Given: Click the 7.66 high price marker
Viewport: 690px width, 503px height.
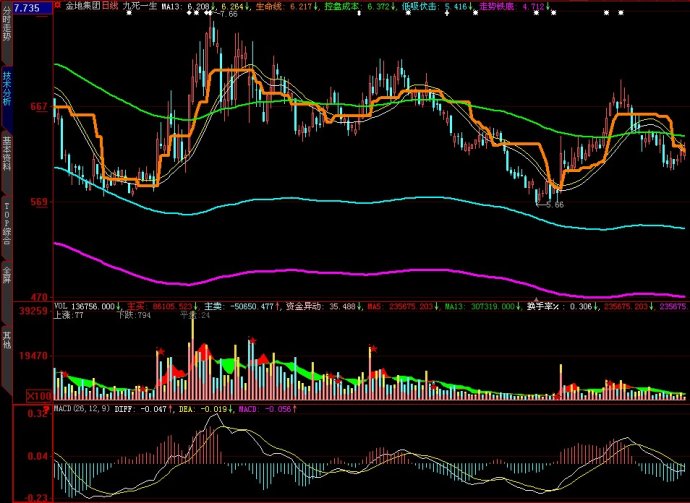Looking at the screenshot, I should pos(229,14).
